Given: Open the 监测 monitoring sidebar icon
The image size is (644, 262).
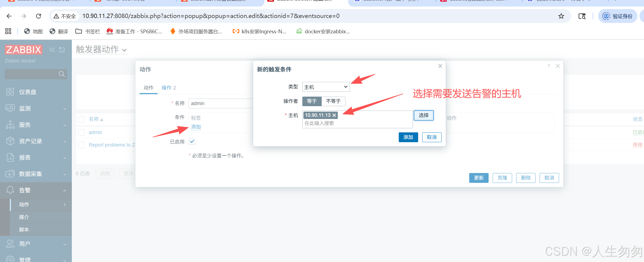Looking at the screenshot, I should click(10, 108).
